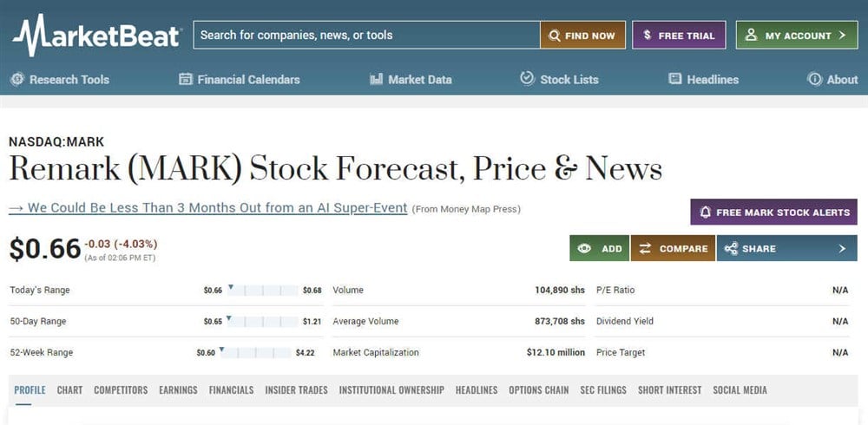This screenshot has width=868, height=425.
Task: Start a Free Trial
Action: (x=678, y=36)
